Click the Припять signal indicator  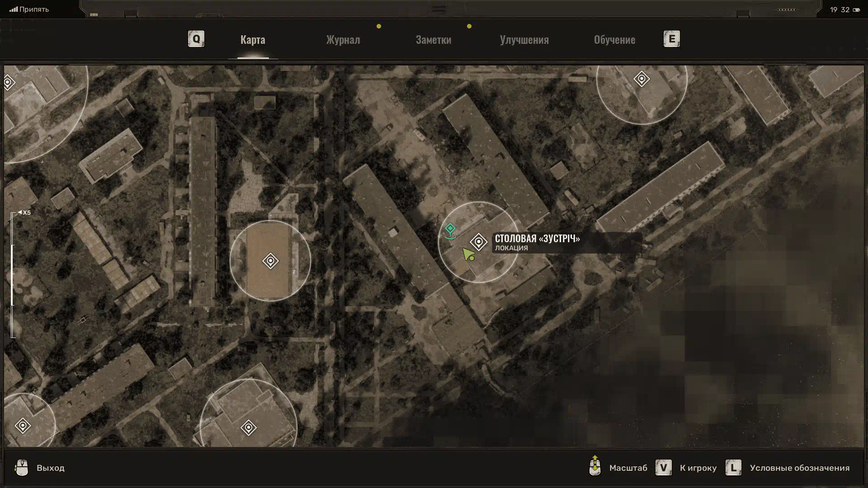[29, 9]
